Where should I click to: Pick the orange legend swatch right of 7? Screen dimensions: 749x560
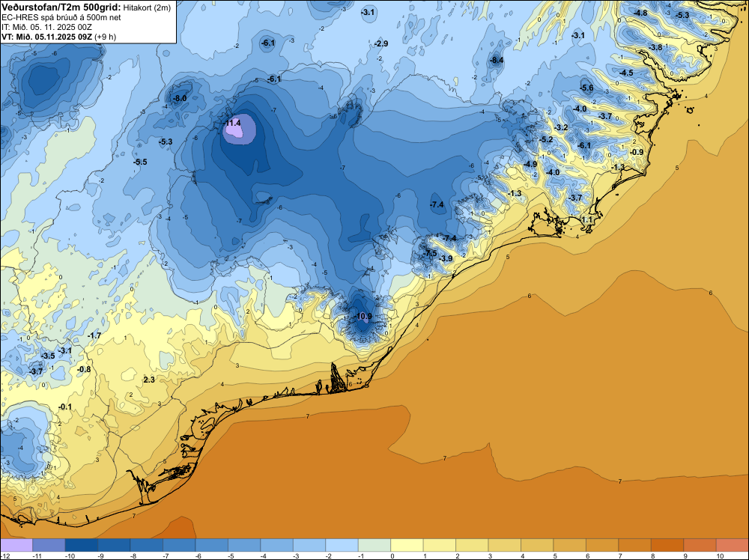635,545
